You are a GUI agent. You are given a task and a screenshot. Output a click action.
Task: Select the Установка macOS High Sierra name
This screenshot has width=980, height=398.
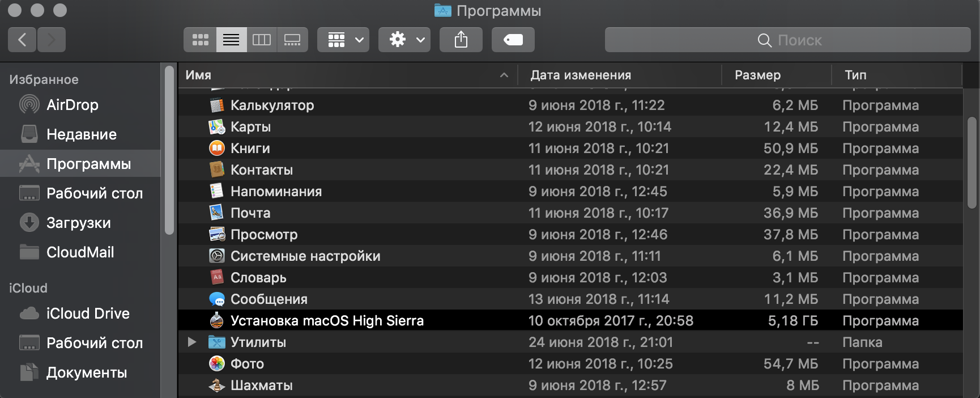point(327,320)
